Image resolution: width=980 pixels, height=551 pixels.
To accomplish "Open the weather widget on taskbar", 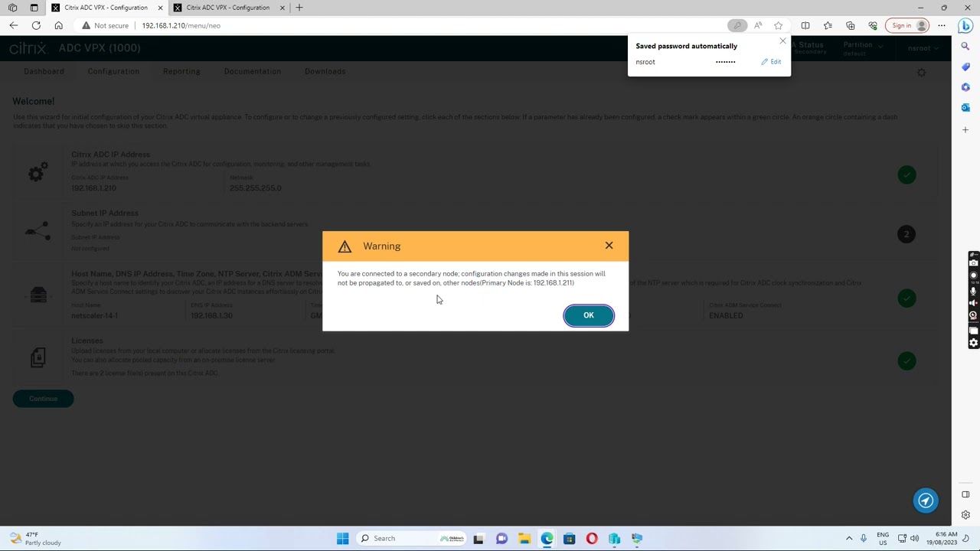I will [37, 539].
